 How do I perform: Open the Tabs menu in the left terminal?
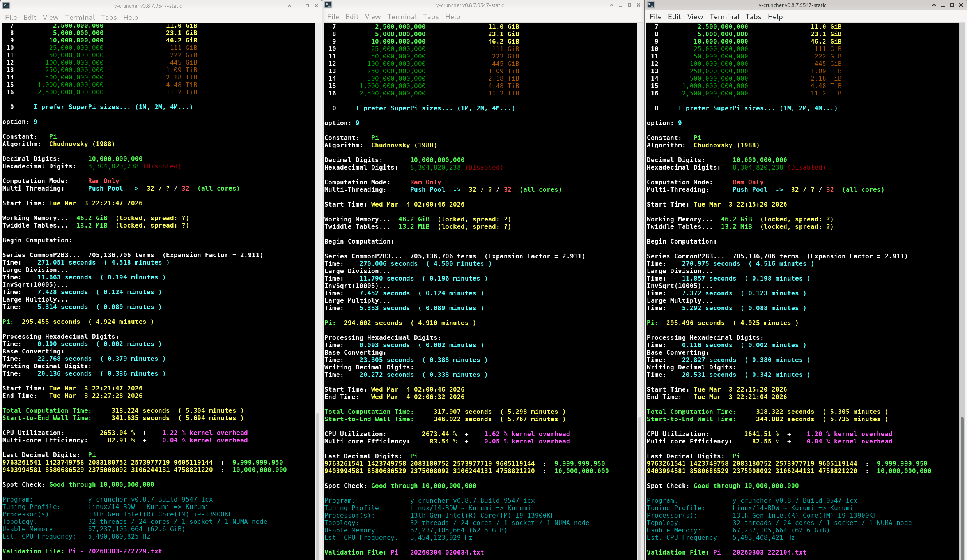click(108, 18)
